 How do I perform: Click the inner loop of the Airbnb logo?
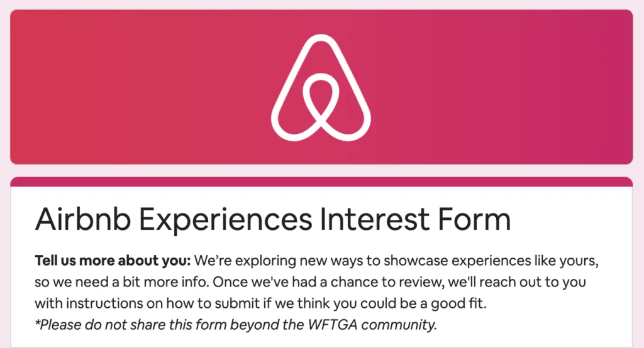pos(321,99)
